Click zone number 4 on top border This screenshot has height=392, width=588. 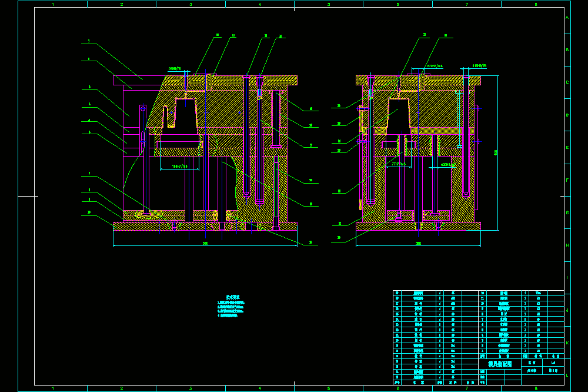tap(260, 5)
